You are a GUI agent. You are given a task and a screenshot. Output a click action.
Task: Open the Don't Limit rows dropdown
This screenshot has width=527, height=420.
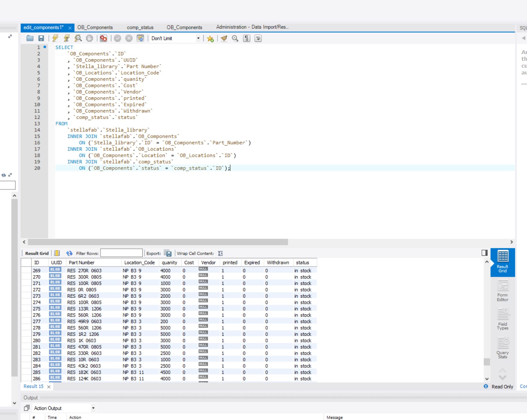(x=175, y=38)
